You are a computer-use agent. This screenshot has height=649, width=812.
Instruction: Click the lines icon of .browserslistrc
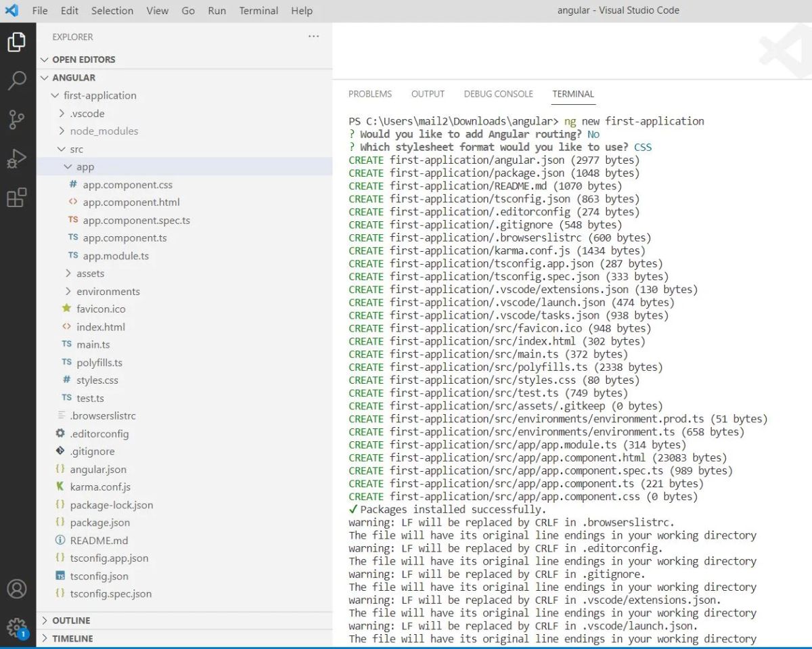coord(62,415)
